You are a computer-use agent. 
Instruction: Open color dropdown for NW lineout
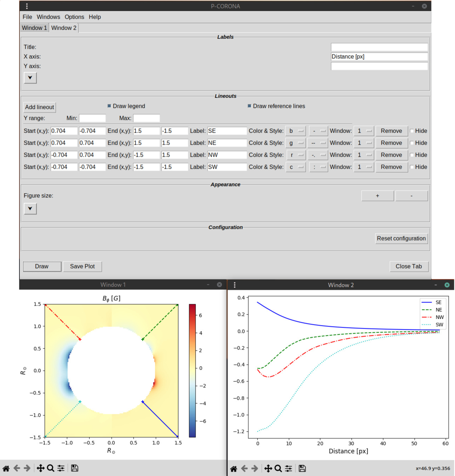[296, 155]
